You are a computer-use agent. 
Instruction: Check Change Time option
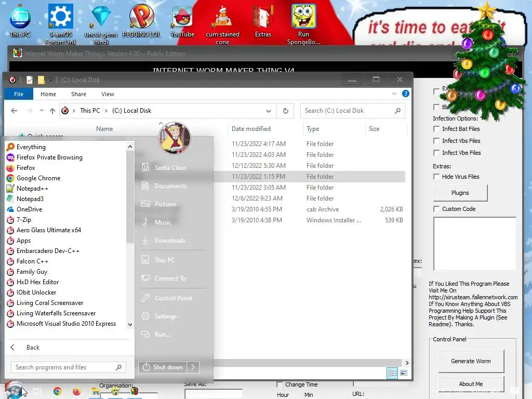click(280, 384)
